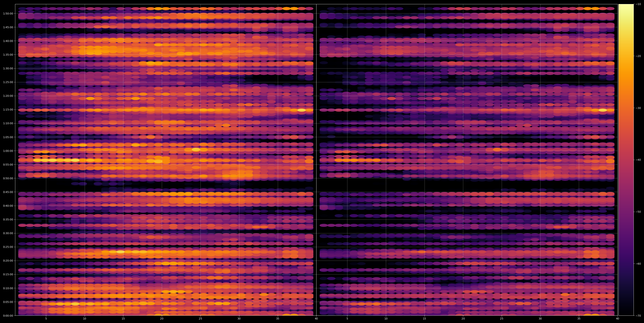The width and height of the screenshot is (644, 323).
Task: Click the 1:45:00 y-axis time label
Action: point(8,27)
